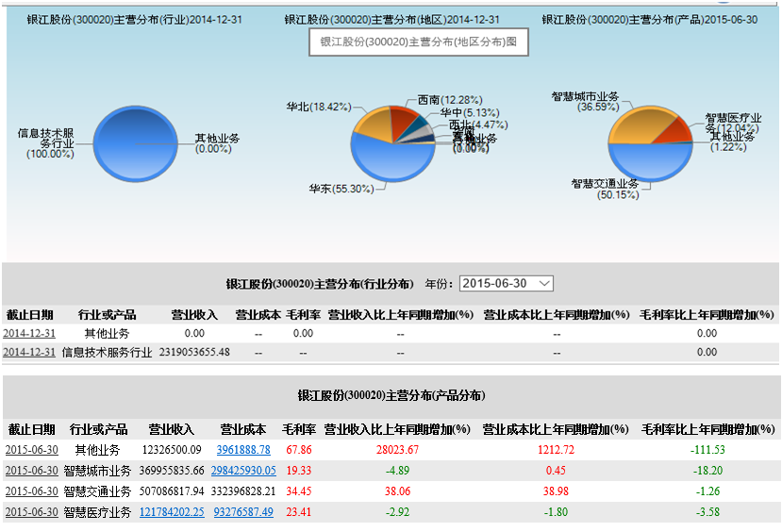
Task: Open 2014-12-31 date link for 信息技术服务行业 row
Action: tap(29, 352)
